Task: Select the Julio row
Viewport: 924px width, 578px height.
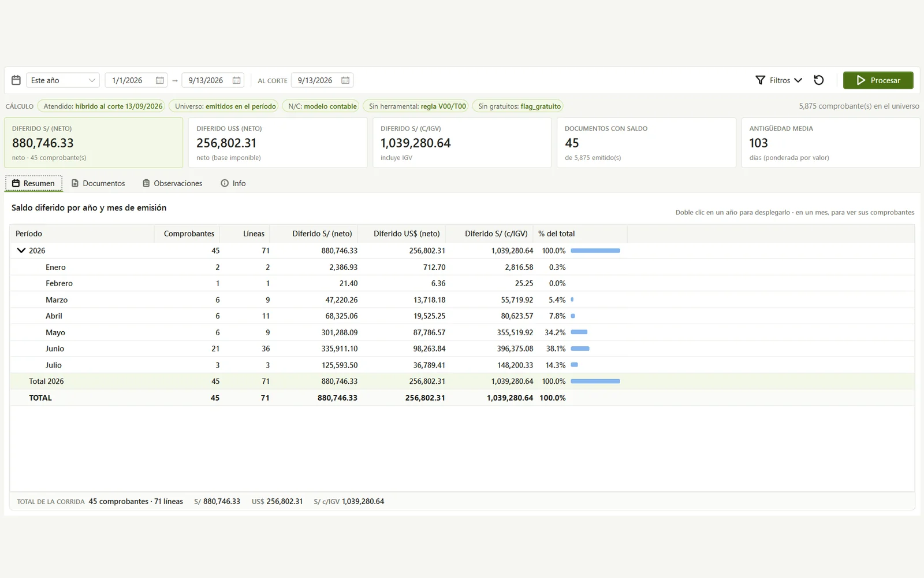Action: coord(462,365)
